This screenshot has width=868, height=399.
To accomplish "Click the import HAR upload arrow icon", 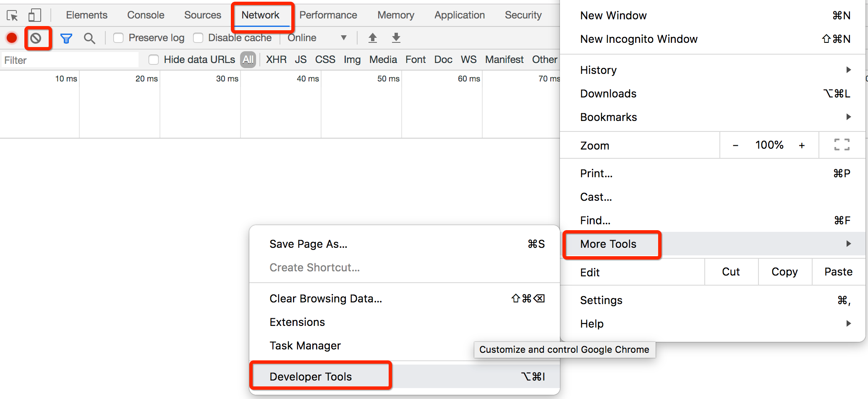I will [373, 38].
